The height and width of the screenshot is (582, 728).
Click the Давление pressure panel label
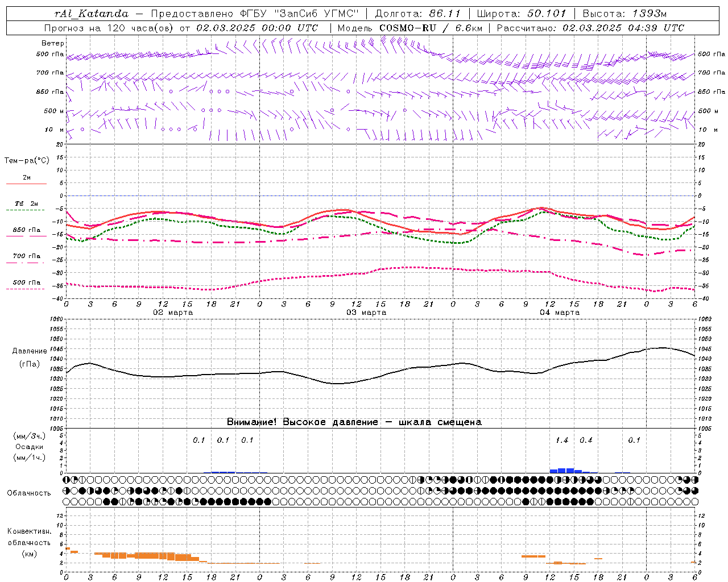[x=30, y=351]
